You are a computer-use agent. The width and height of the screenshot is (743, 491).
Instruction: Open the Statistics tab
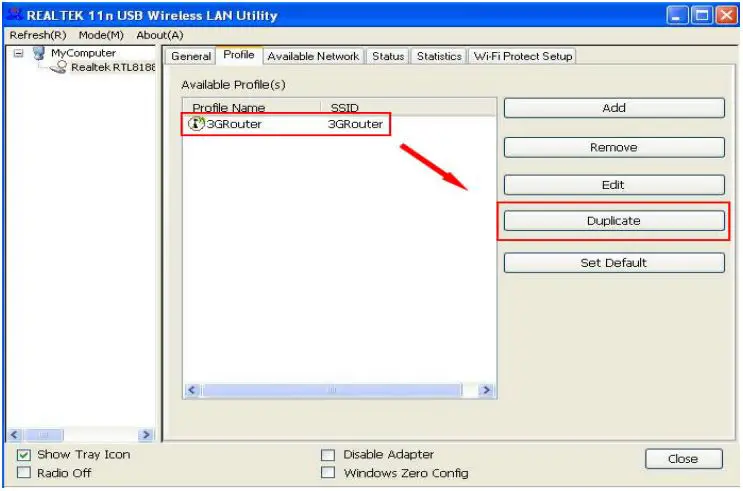439,56
